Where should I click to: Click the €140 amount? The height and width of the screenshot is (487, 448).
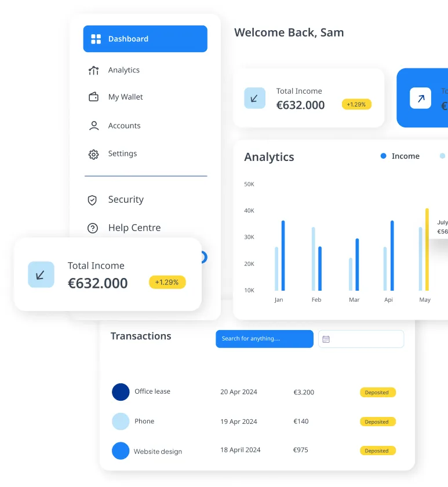(301, 422)
